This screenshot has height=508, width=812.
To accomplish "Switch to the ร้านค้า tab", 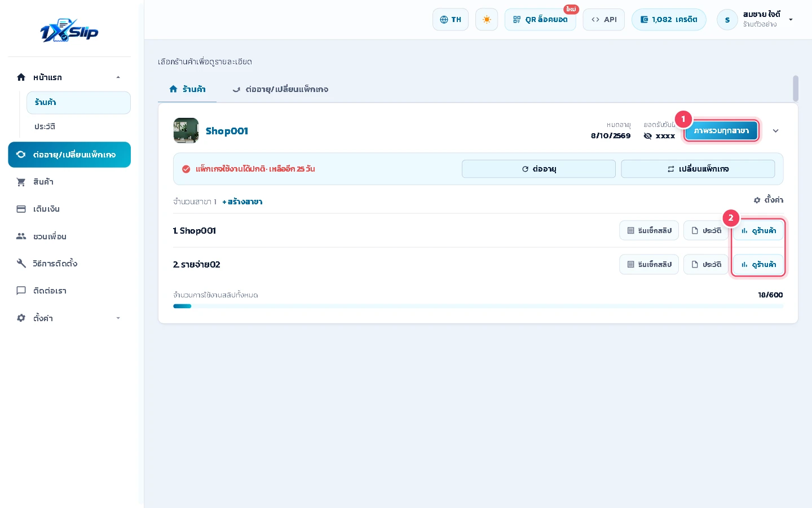I will point(187,89).
